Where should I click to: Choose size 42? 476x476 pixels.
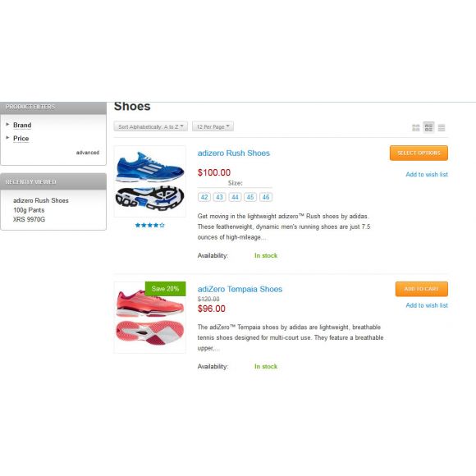pos(204,197)
